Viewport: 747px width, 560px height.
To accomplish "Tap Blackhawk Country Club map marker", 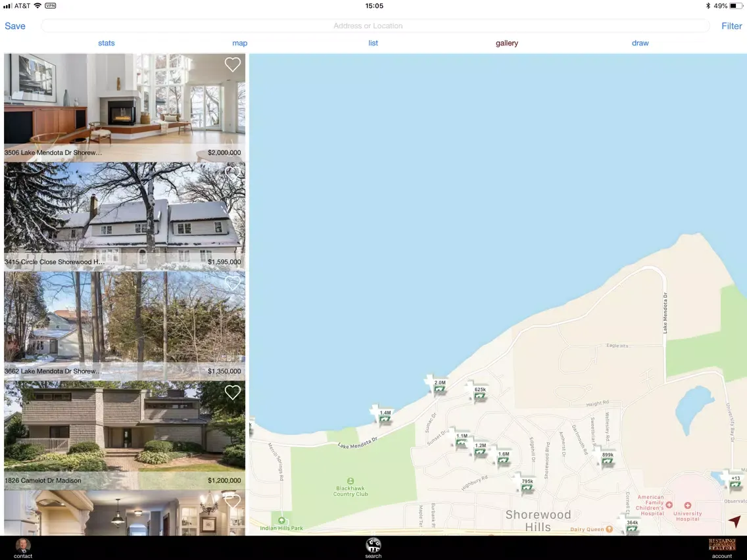I will pyautogui.click(x=350, y=481).
